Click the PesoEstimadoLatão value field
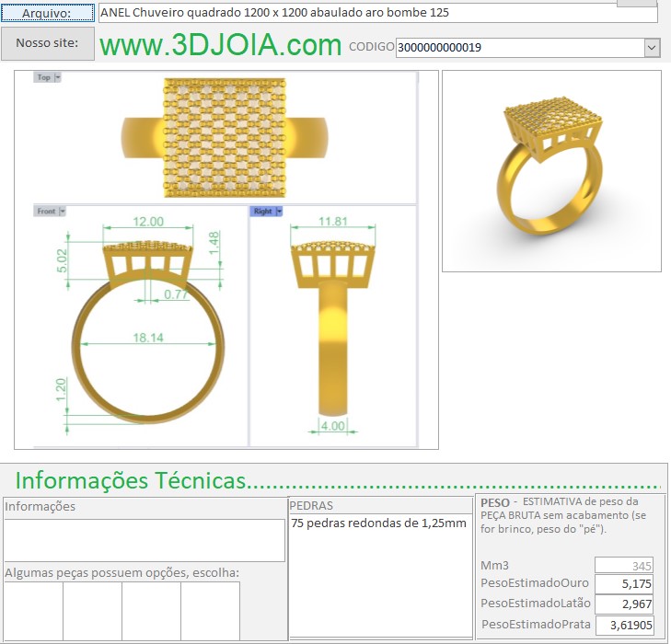Viewport: 671px width, 644px height. pos(624,604)
